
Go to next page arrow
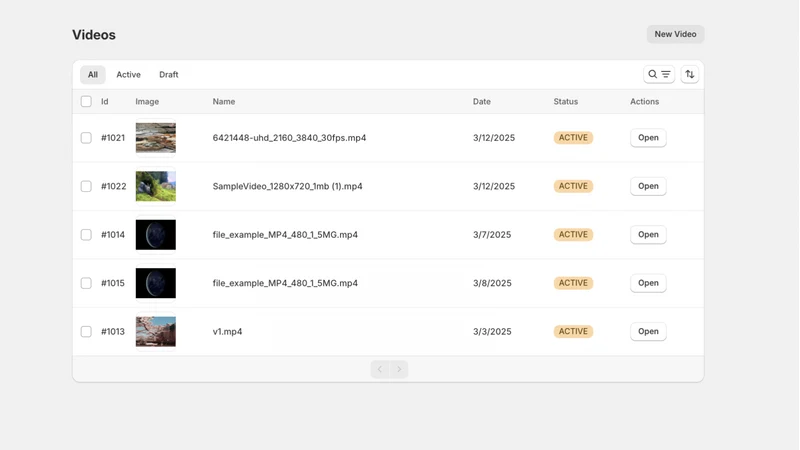point(399,369)
